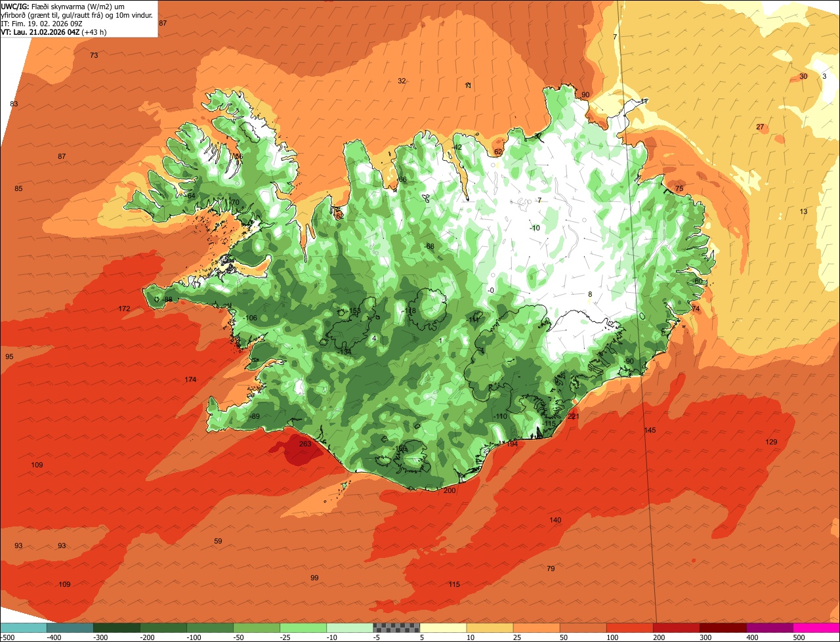
Task: Click the -106 value over western Iceland
Action: tap(250, 318)
